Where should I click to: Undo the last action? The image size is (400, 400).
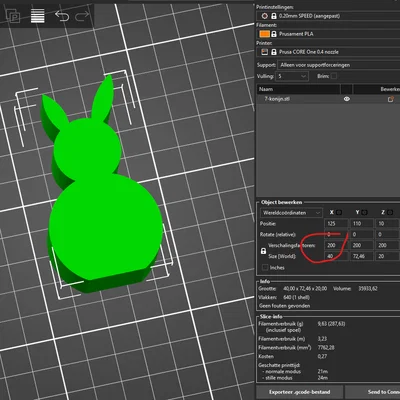(x=62, y=16)
